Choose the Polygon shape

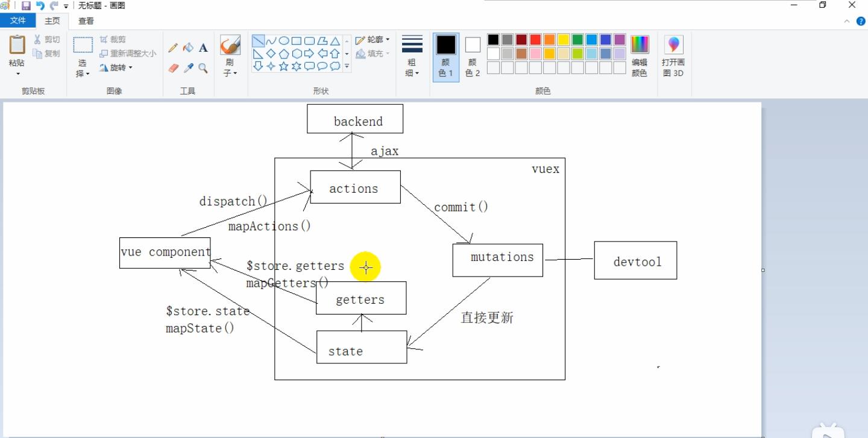322,41
